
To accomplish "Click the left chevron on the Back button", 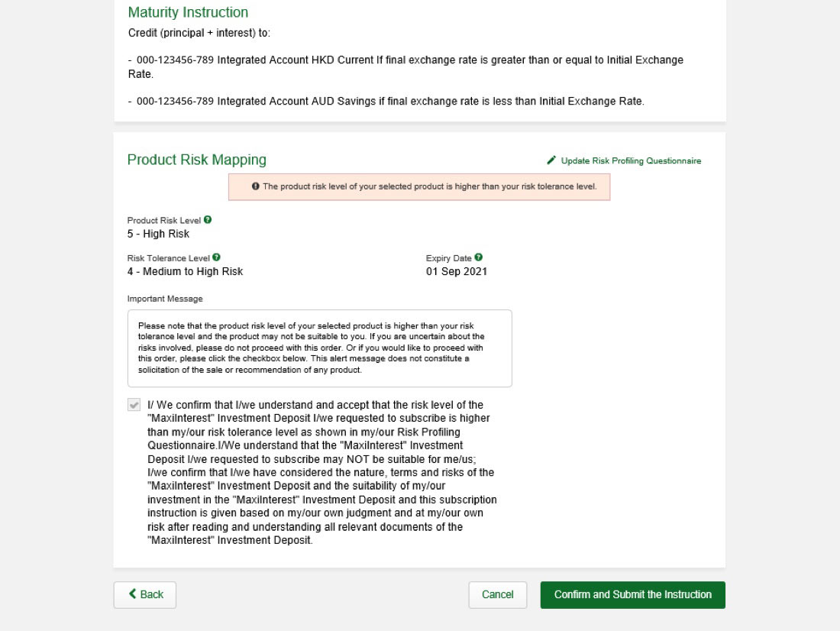I will (x=133, y=594).
